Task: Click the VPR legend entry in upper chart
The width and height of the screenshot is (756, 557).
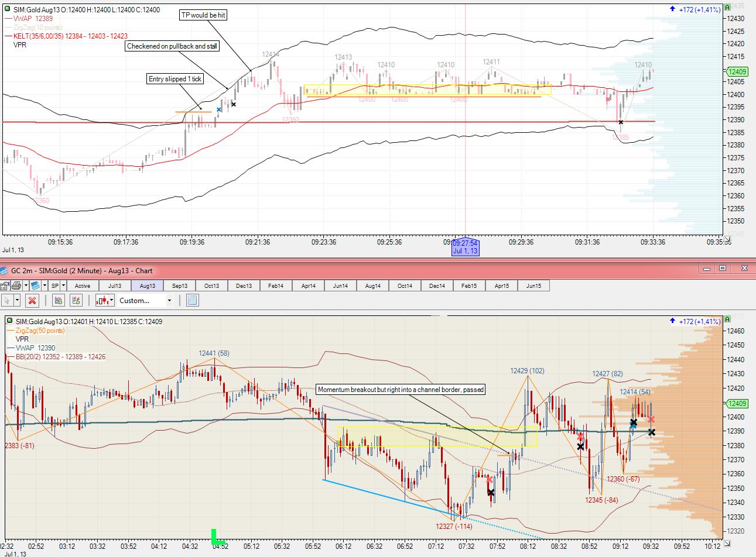Action: pyautogui.click(x=19, y=44)
